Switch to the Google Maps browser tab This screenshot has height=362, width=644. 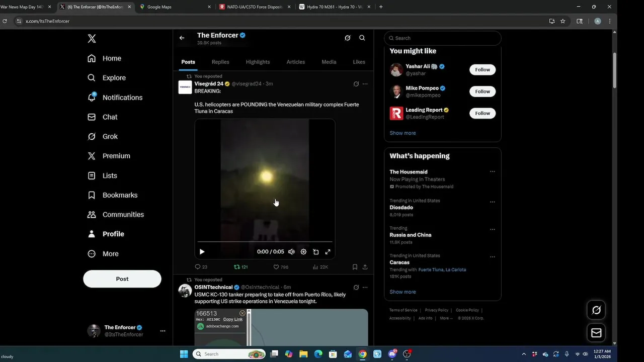(175, 7)
